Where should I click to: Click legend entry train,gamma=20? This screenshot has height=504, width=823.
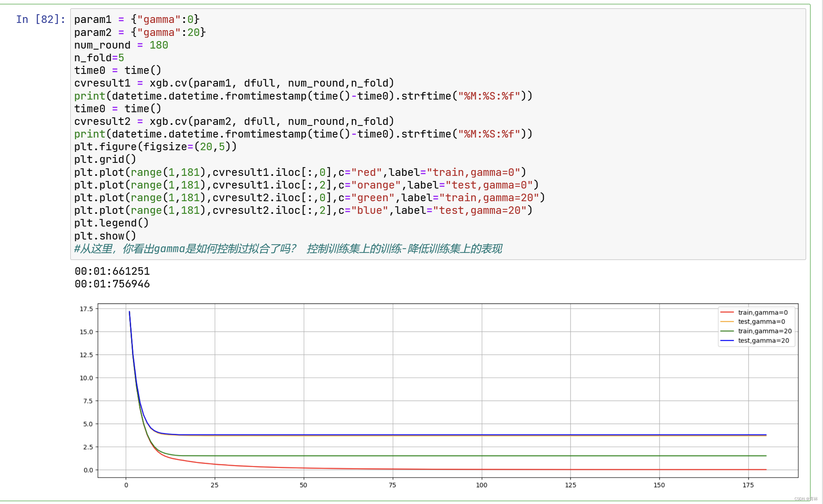tap(765, 331)
